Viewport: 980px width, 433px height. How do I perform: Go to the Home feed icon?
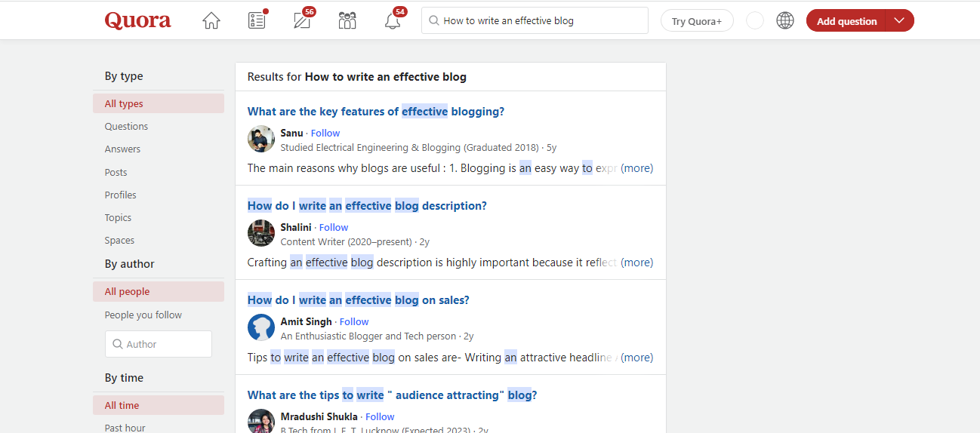click(x=211, y=20)
